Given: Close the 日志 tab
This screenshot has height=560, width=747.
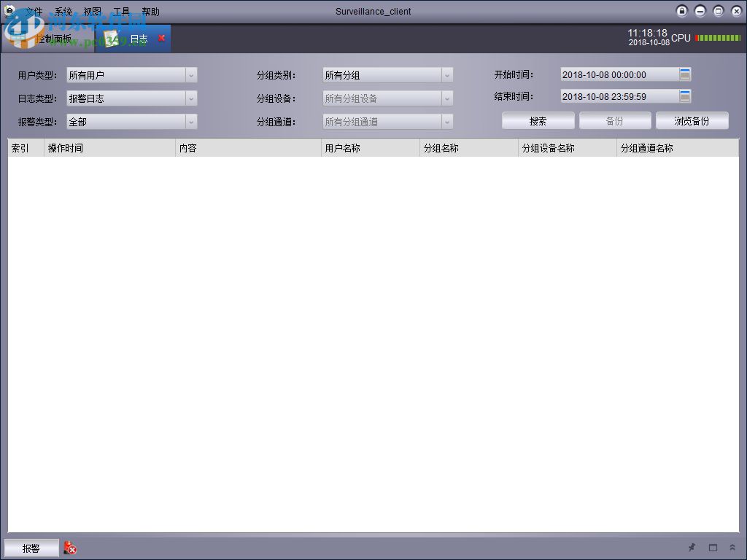Looking at the screenshot, I should pos(161,38).
